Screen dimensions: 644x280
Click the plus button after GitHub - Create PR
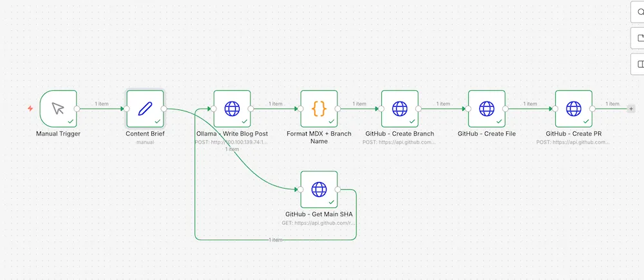click(631, 109)
